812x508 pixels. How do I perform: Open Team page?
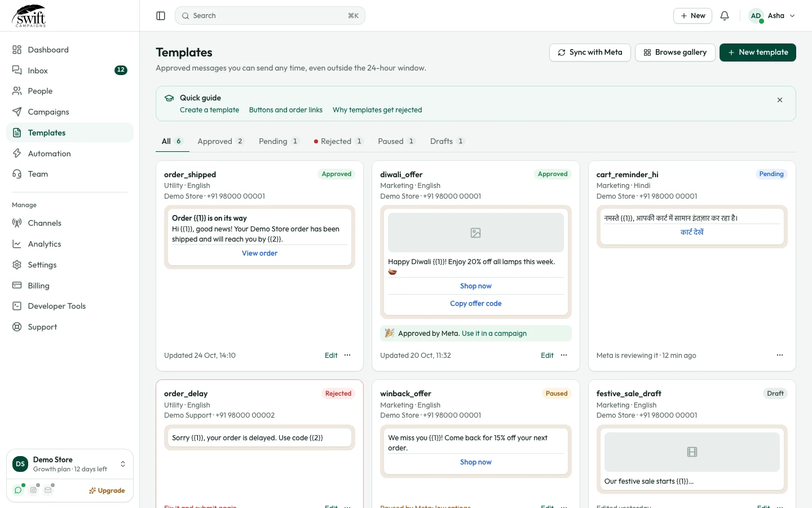click(x=70, y=174)
